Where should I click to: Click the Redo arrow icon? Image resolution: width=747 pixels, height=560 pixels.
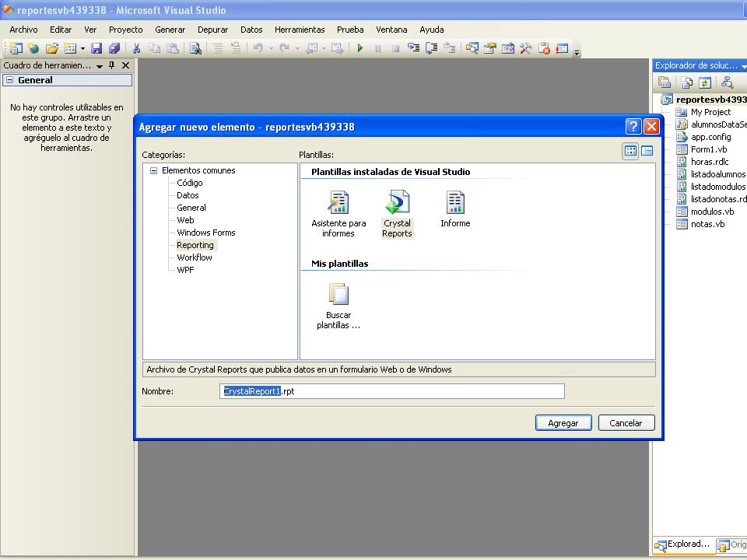285,48
